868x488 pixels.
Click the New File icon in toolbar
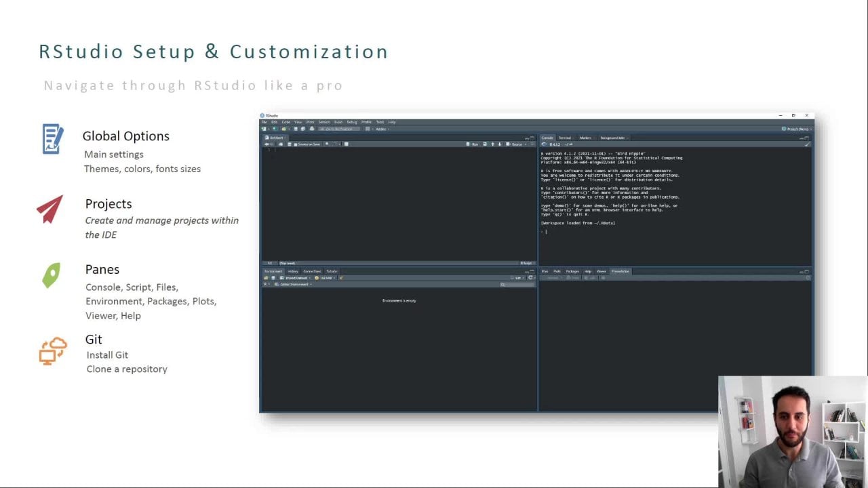click(264, 129)
